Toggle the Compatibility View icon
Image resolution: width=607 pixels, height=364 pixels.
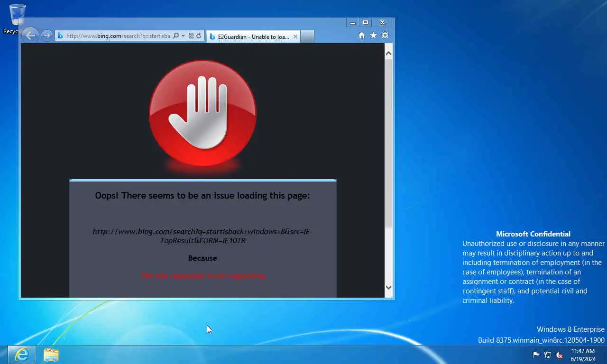[191, 36]
